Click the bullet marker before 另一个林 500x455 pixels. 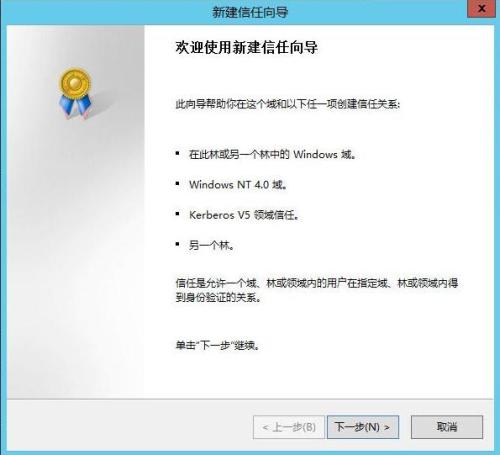click(177, 244)
